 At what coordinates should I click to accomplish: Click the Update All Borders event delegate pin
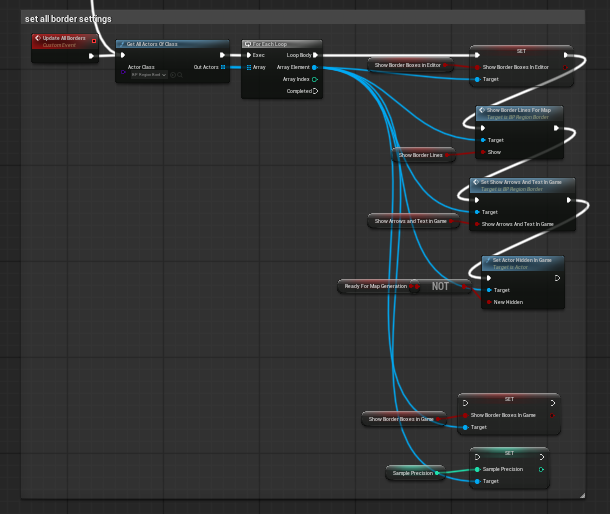coord(93,41)
